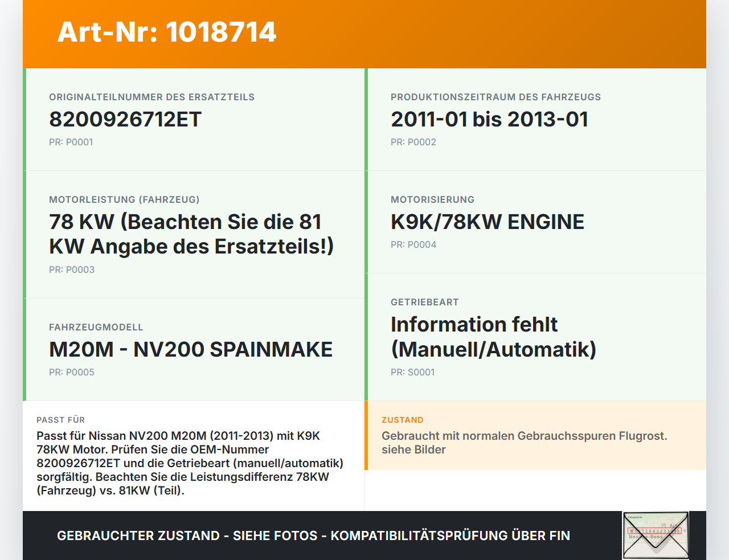Click the value '2011-01 bis 2013-01'
729x560 pixels.
point(489,119)
